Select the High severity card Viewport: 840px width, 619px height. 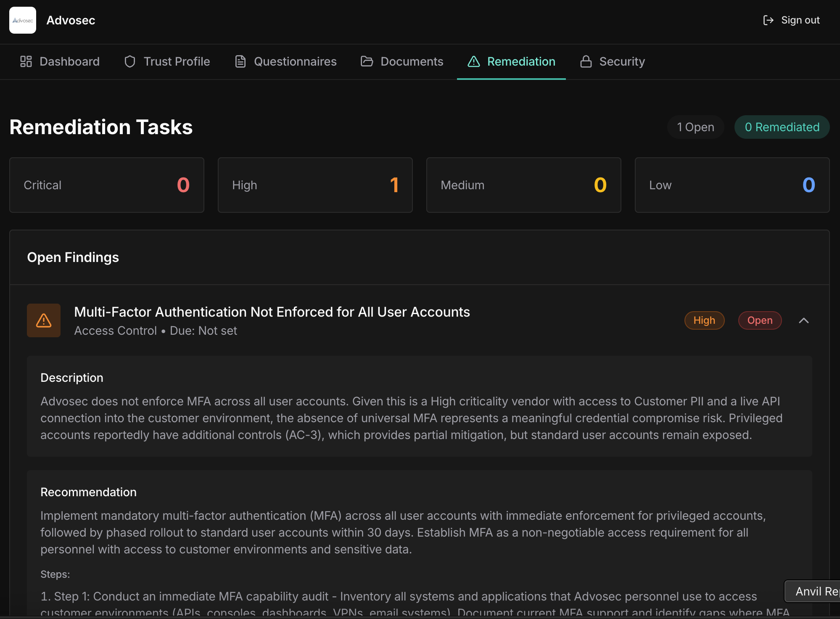[315, 185]
